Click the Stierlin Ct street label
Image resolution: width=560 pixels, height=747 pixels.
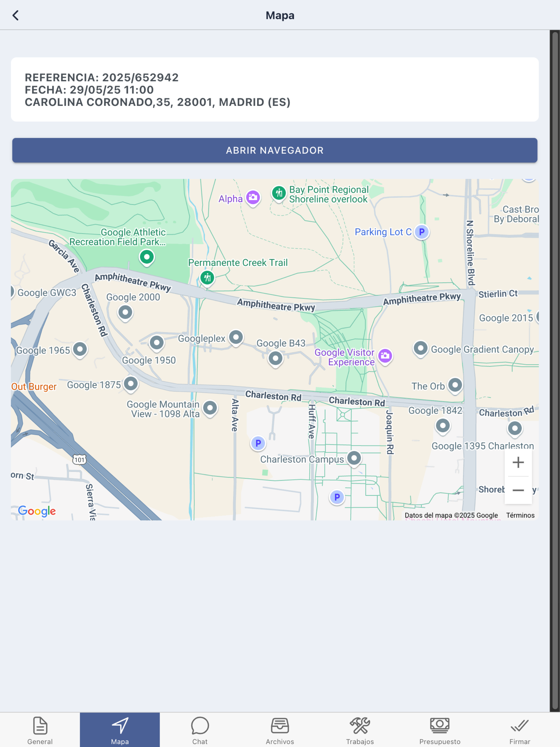coord(497,294)
